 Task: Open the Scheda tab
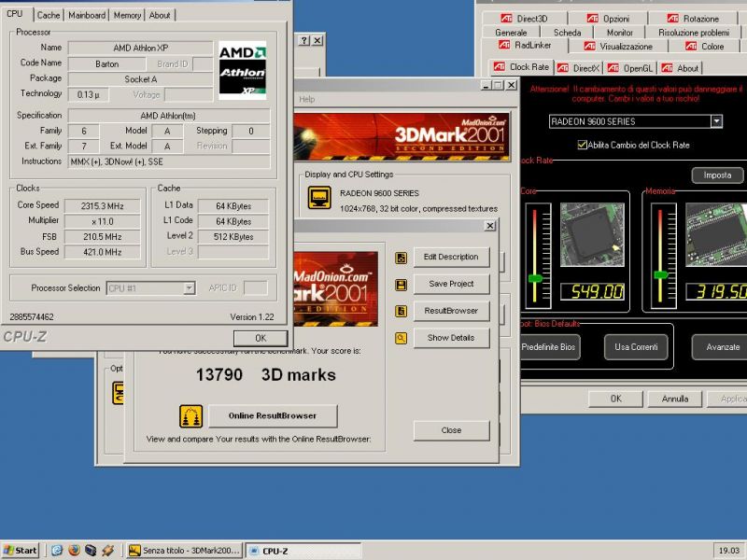[567, 33]
